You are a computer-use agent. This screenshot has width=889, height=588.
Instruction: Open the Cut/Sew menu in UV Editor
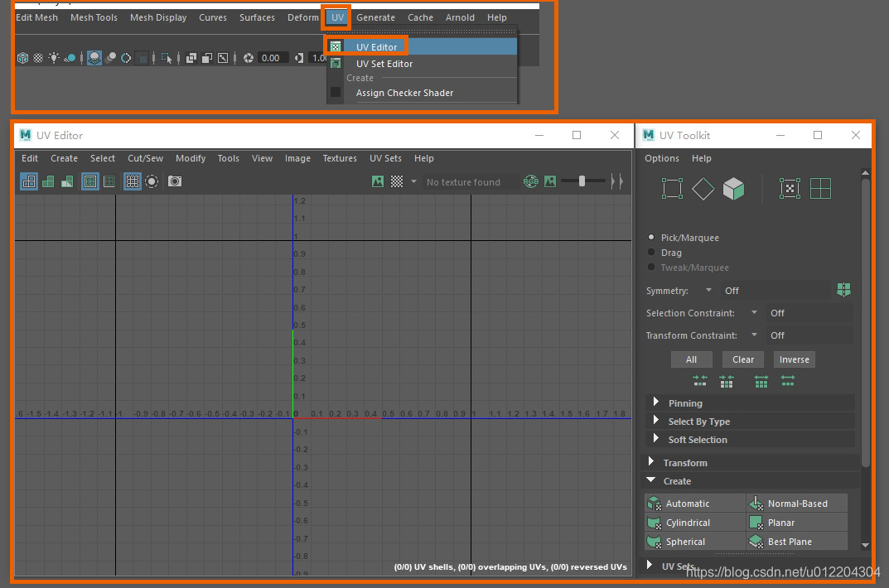coord(145,158)
